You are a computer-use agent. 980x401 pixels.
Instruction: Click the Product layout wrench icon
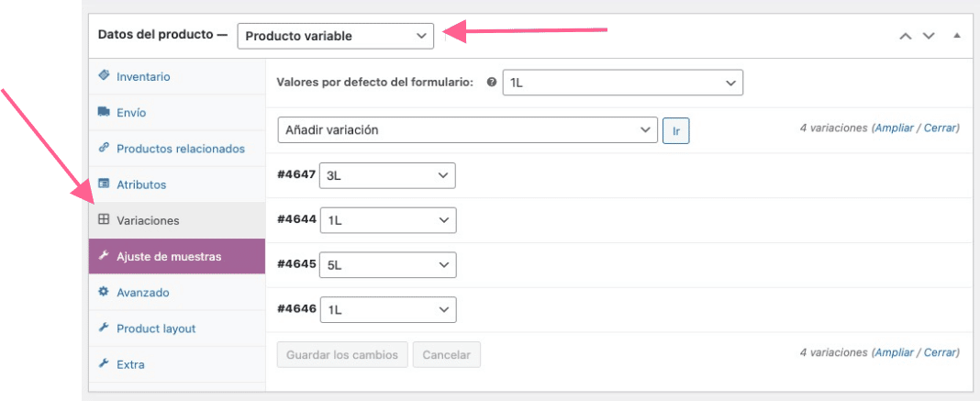click(x=104, y=328)
